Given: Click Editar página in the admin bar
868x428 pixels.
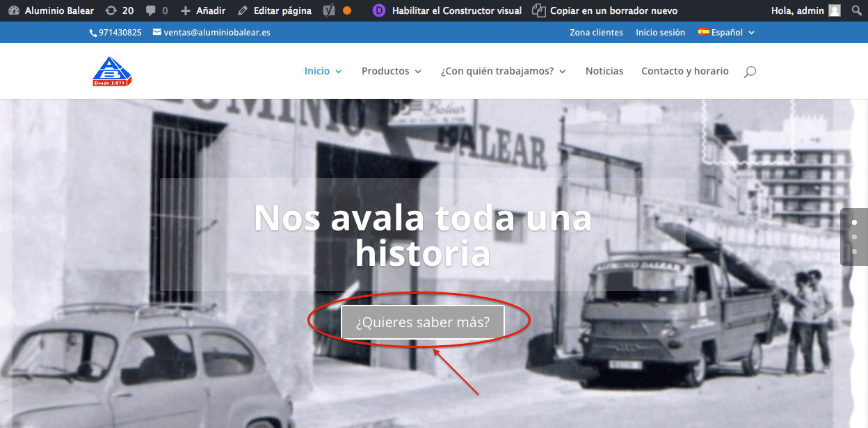Looking at the screenshot, I should (x=274, y=10).
